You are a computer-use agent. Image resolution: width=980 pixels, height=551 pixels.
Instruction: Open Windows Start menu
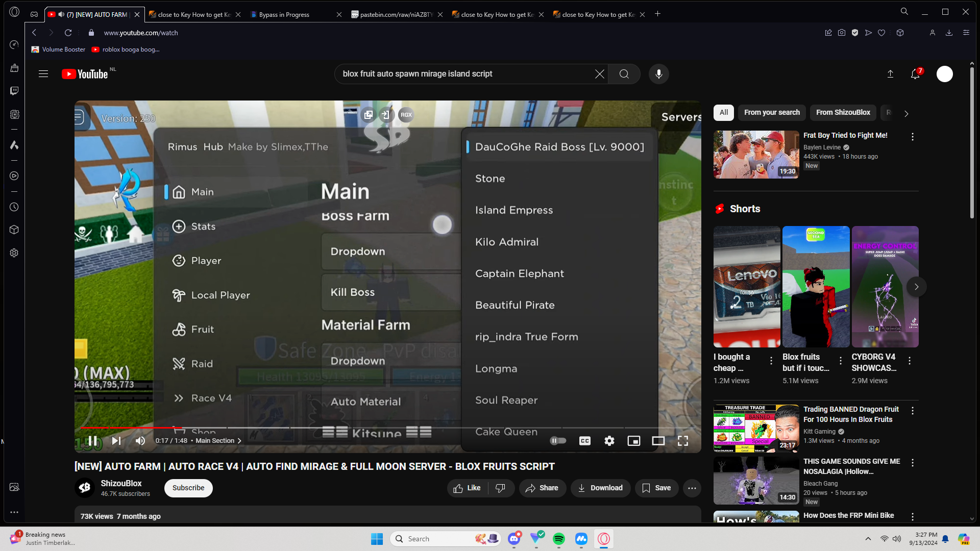coord(377,539)
